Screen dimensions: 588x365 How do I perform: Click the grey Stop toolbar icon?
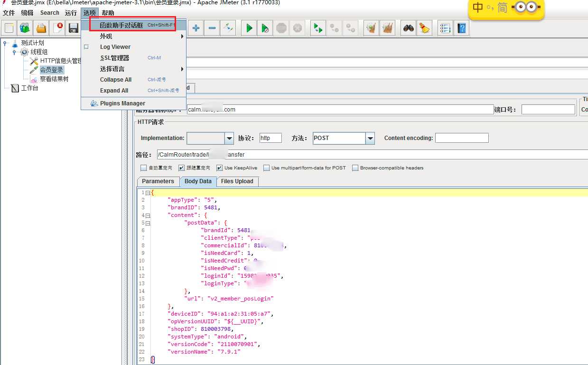coord(281,28)
